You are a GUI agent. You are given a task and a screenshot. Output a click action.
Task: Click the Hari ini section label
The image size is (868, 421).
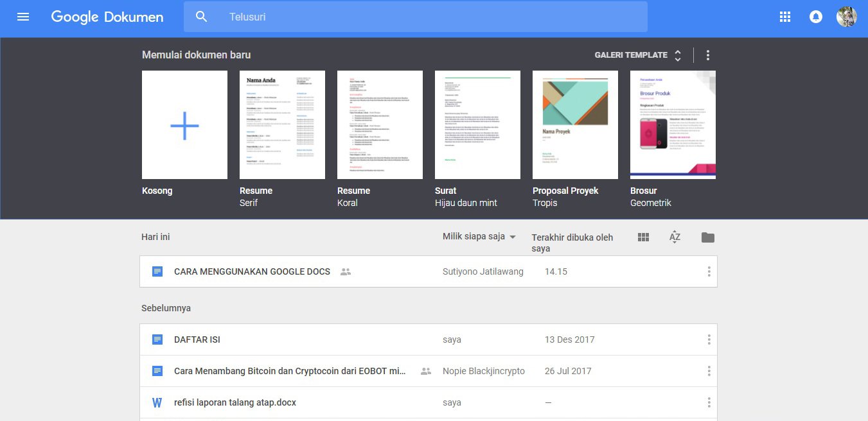coord(155,237)
